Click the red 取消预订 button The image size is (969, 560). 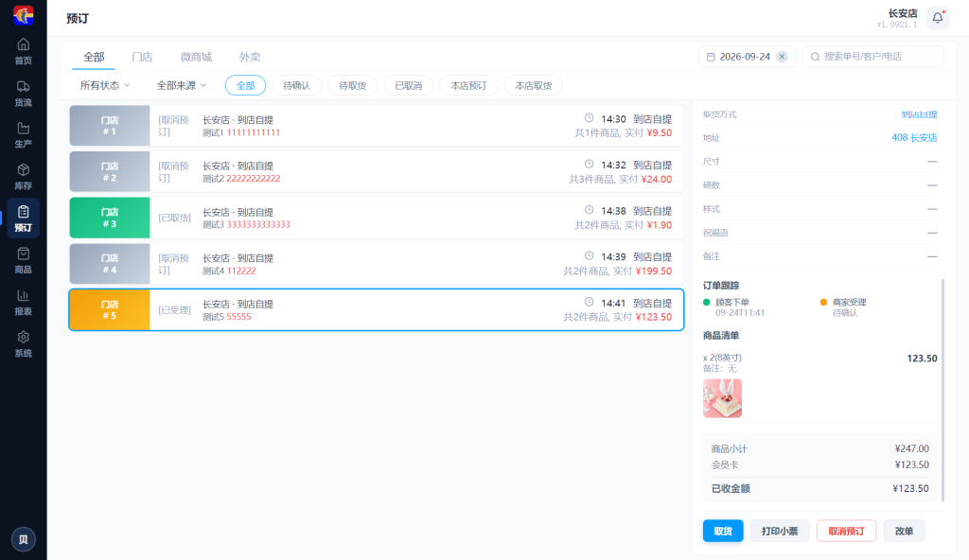[x=846, y=531]
